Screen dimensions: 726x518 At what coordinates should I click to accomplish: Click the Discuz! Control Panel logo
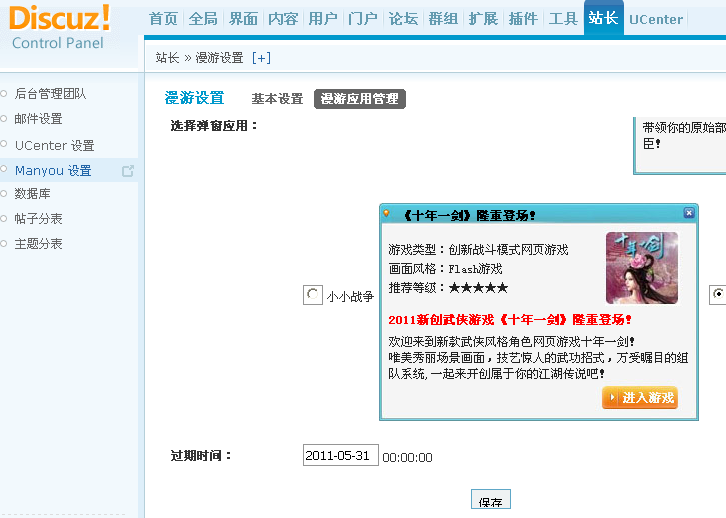(x=59, y=28)
